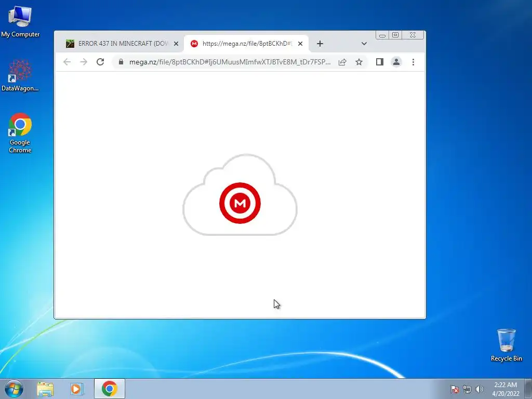Go forward in browser history
The height and width of the screenshot is (399, 532).
(x=84, y=62)
